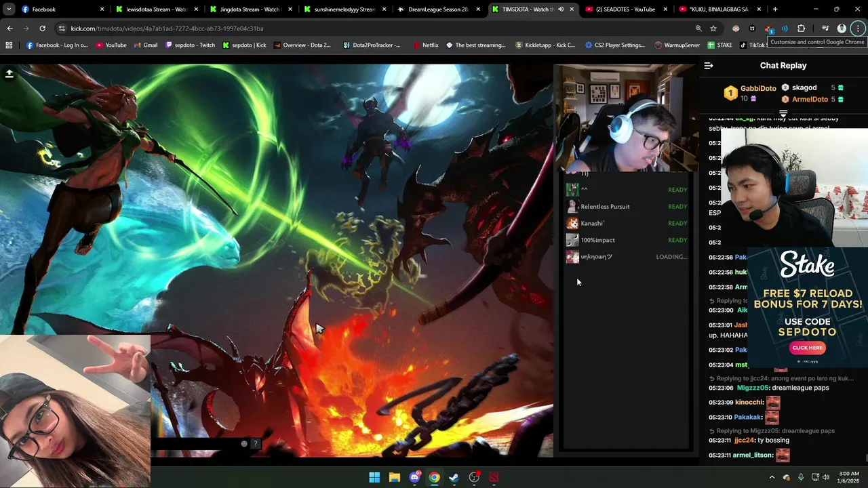Open Steam from the taskbar
868x488 pixels.
click(x=454, y=477)
